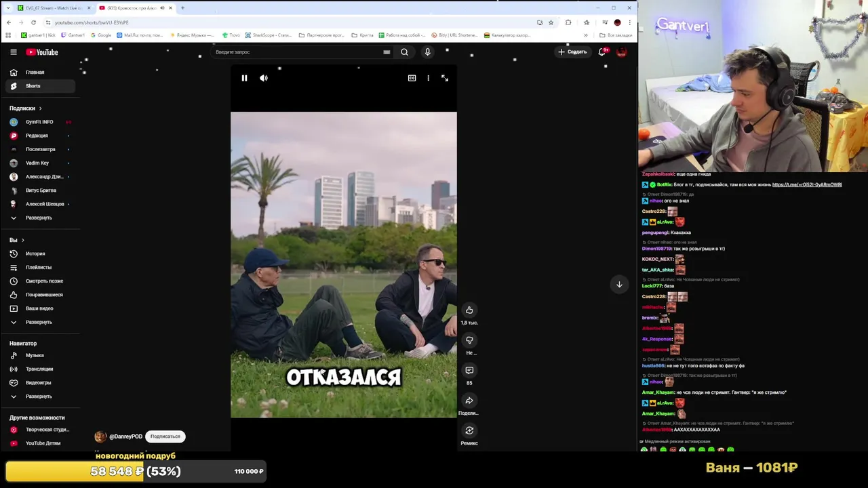Open Главная in the sidebar
868x488 pixels.
[41, 73]
